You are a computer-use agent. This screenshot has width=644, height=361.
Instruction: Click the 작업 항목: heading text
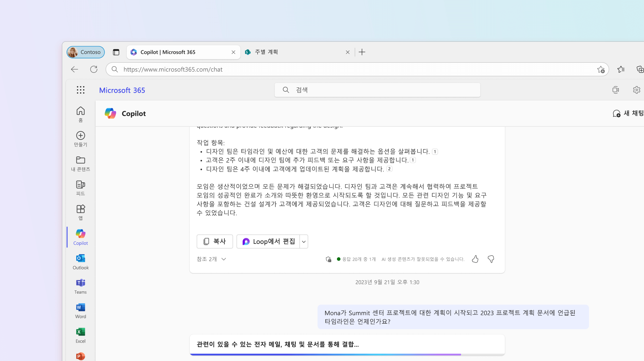(x=211, y=143)
